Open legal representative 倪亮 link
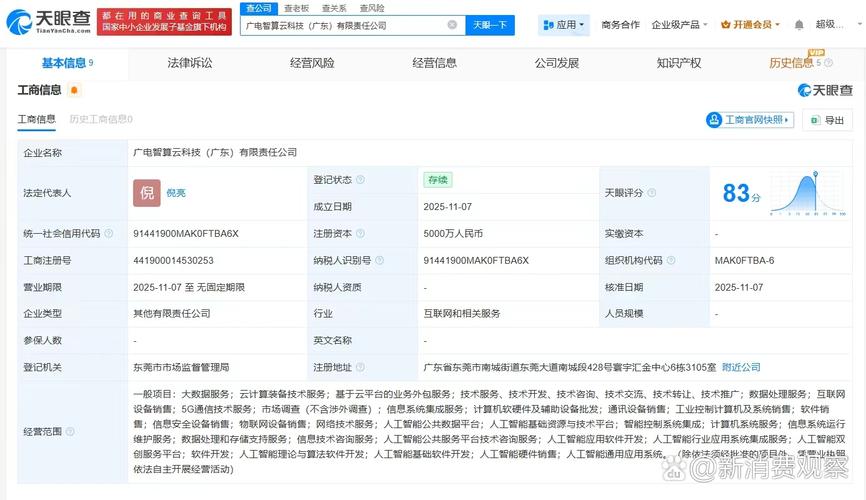The width and height of the screenshot is (866, 500). tap(176, 193)
